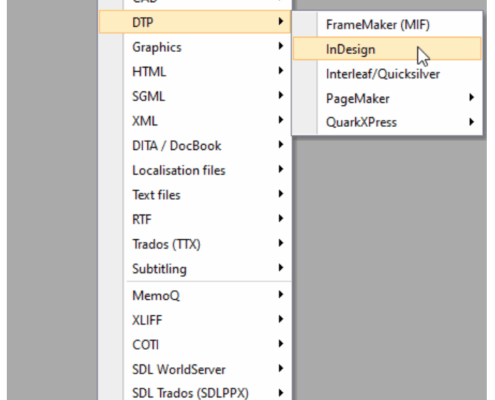Image resolution: width=495 pixels, height=400 pixels.
Task: Expand the XML submenu arrow
Action: [281, 120]
